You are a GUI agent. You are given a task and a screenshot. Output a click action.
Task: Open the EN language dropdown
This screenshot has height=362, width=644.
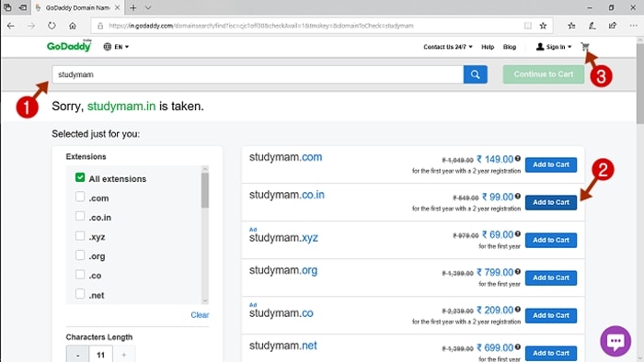tap(116, 47)
